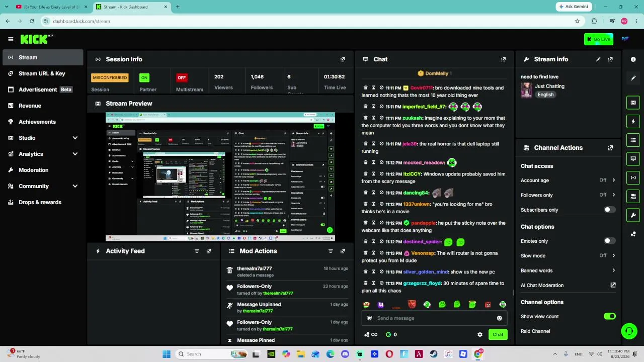Open chat settings gear icon
This screenshot has height=362, width=644.
click(x=480, y=334)
